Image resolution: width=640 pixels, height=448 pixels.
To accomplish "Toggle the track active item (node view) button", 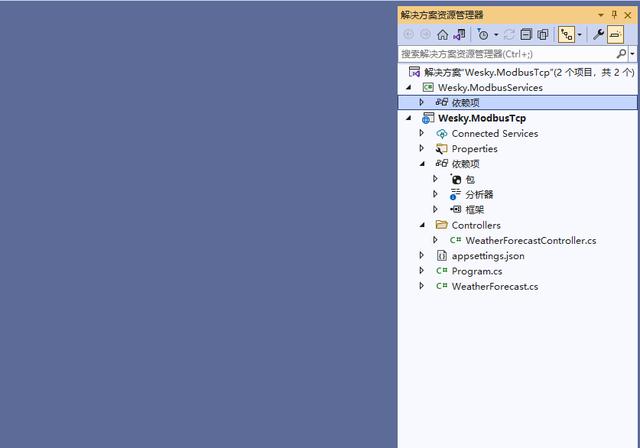I will click(x=567, y=35).
